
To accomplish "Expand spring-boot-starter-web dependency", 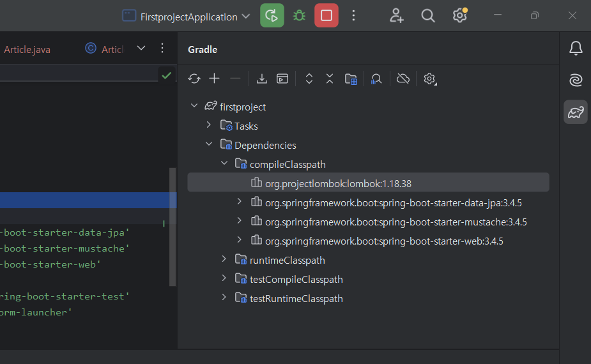I will (240, 239).
